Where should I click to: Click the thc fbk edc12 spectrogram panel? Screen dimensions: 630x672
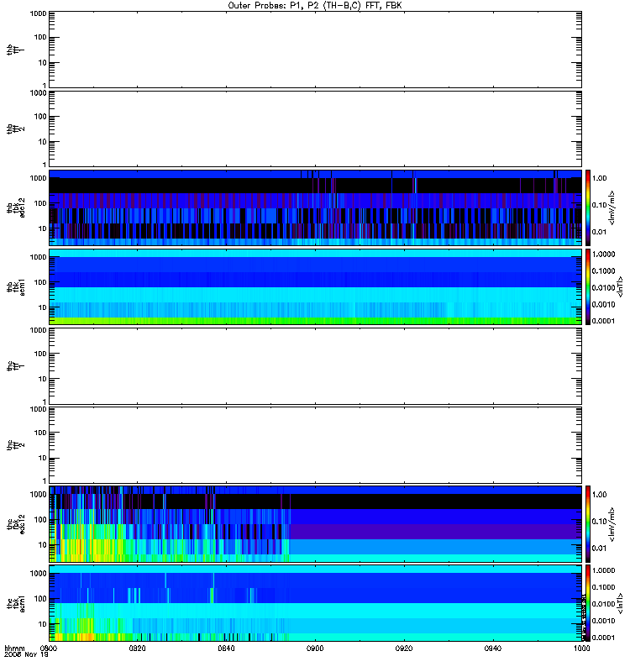pyautogui.click(x=315, y=523)
